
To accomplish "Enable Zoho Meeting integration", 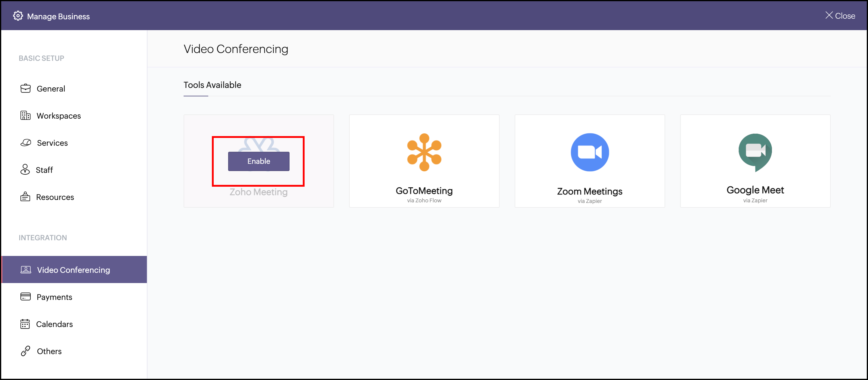I will click(x=259, y=161).
